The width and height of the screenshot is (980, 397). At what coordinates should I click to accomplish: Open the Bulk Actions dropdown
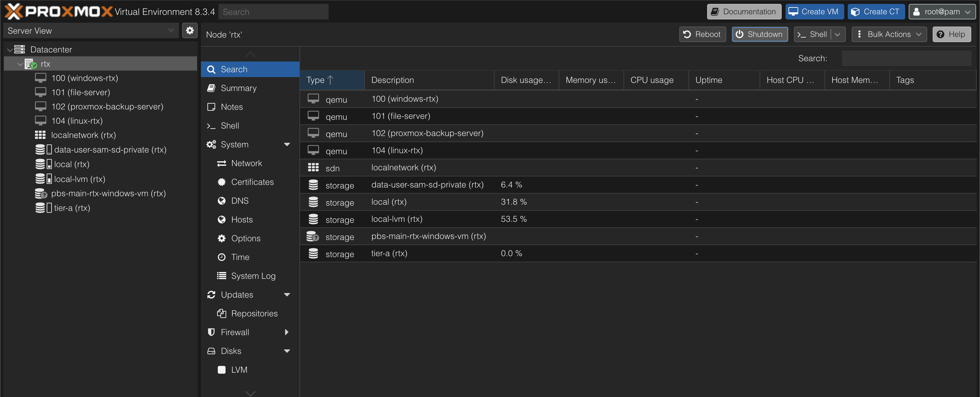point(889,34)
